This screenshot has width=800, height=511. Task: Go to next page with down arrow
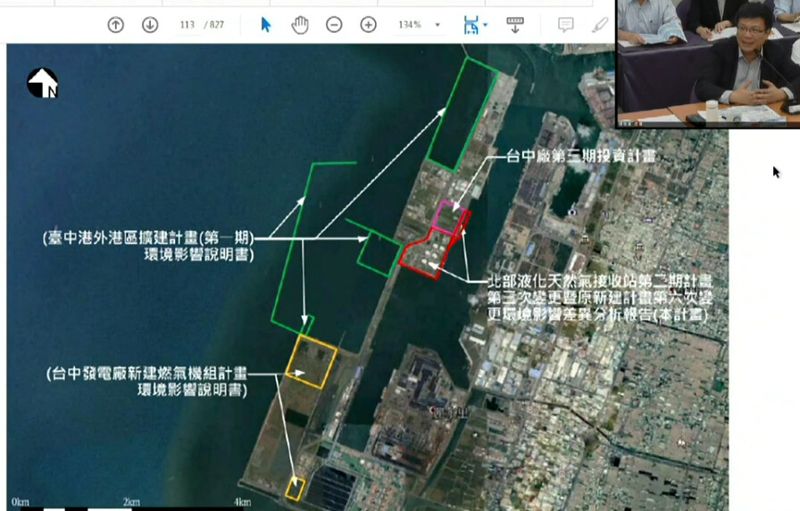(x=150, y=24)
